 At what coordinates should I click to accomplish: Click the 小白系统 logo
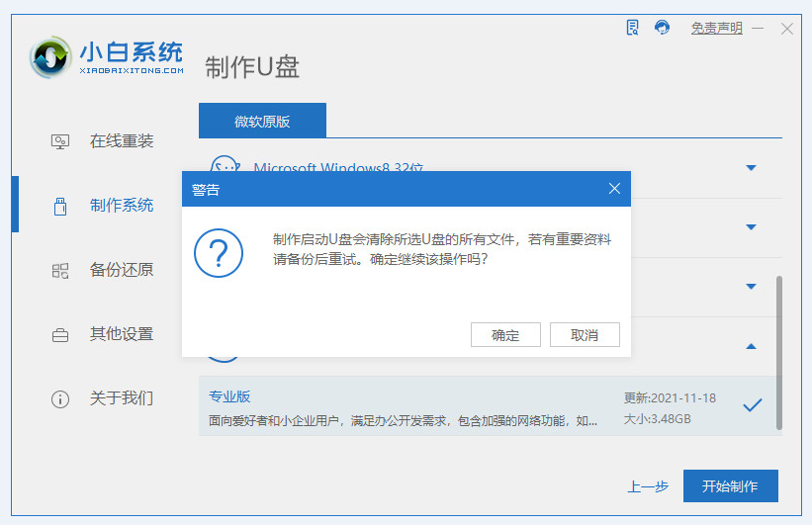(x=106, y=57)
